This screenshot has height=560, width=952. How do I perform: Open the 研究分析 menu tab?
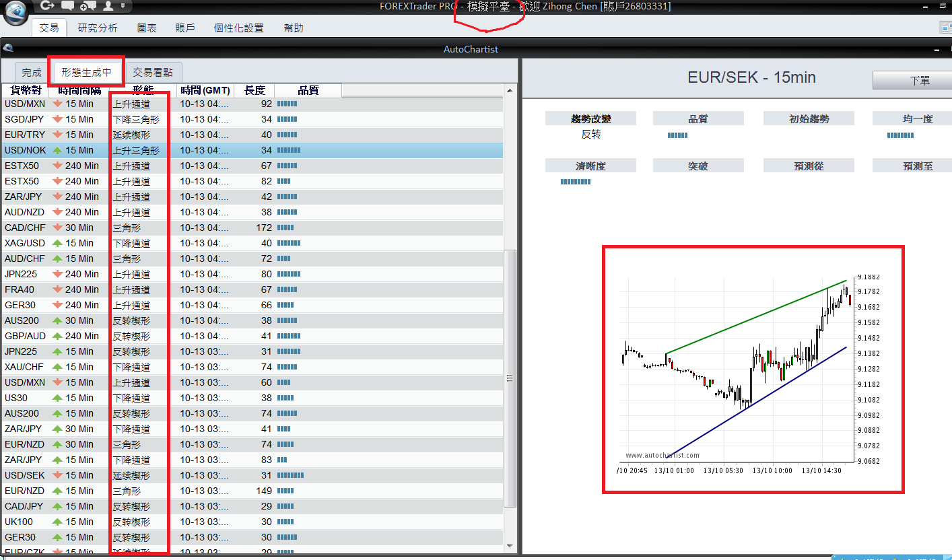pos(98,28)
